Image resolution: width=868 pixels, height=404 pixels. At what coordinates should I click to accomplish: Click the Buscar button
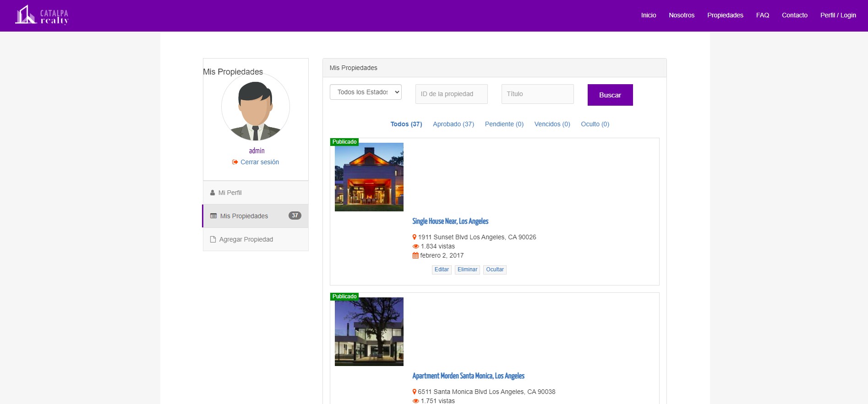610,95
